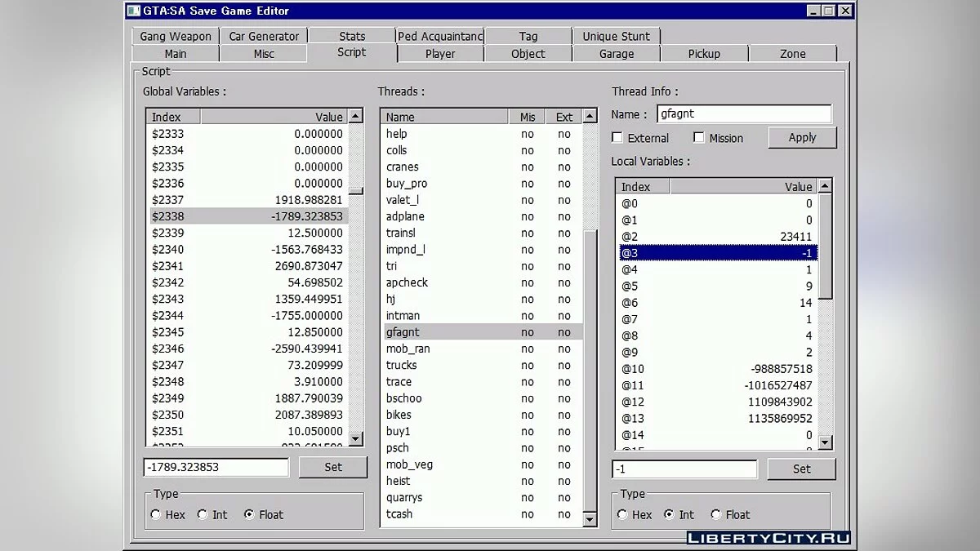Open the Car Generator tab
980x551 pixels.
point(263,36)
